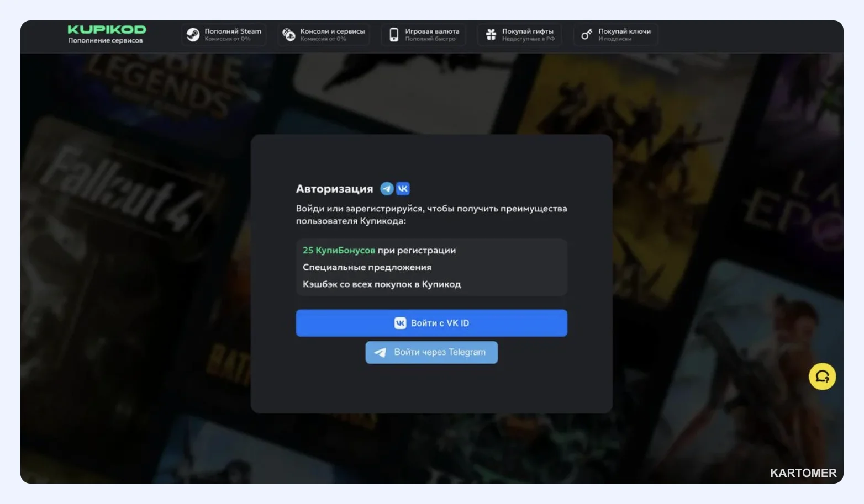The height and width of the screenshot is (504, 864).
Task: Click the phone icon for game currency
Action: point(394,35)
